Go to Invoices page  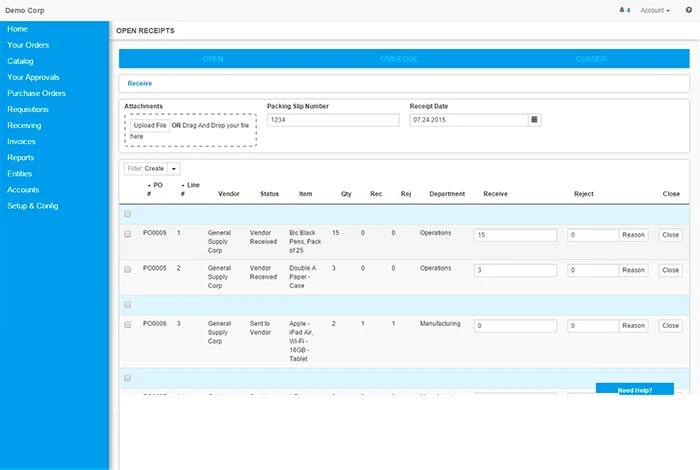click(21, 141)
